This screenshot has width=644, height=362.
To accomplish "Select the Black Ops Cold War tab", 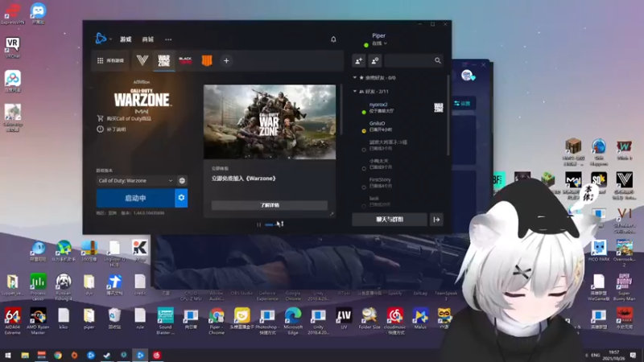I will [x=186, y=61].
